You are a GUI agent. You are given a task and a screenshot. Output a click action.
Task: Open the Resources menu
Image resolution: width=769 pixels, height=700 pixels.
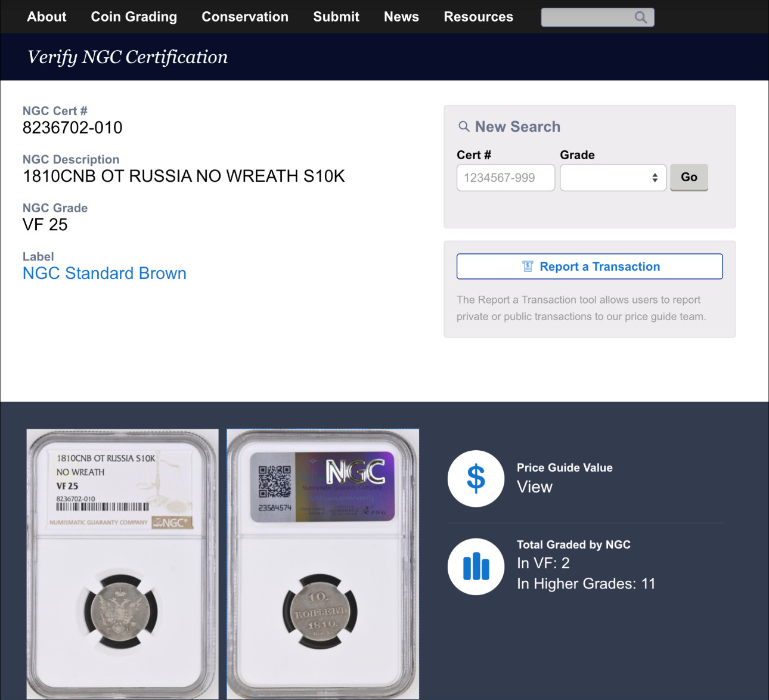478,17
